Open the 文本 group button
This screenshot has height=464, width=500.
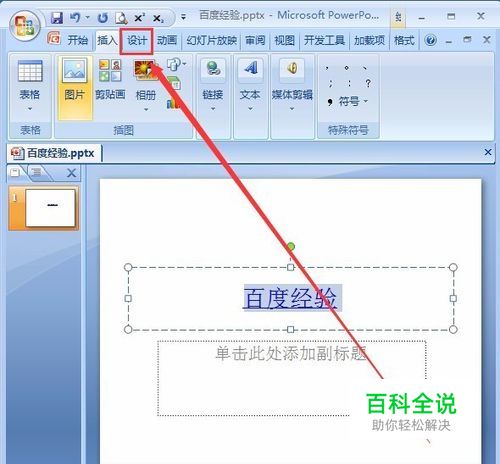tap(250, 86)
